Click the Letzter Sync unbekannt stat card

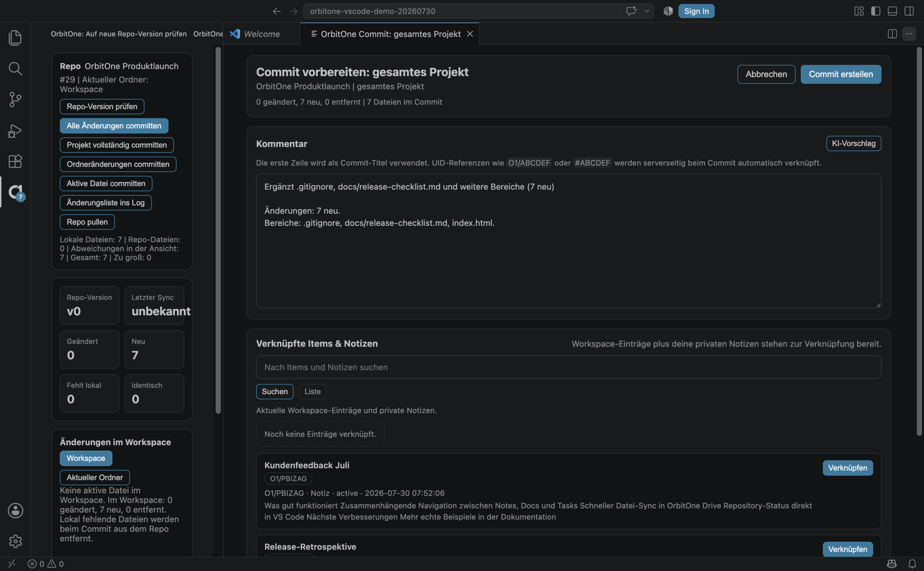pos(154,305)
